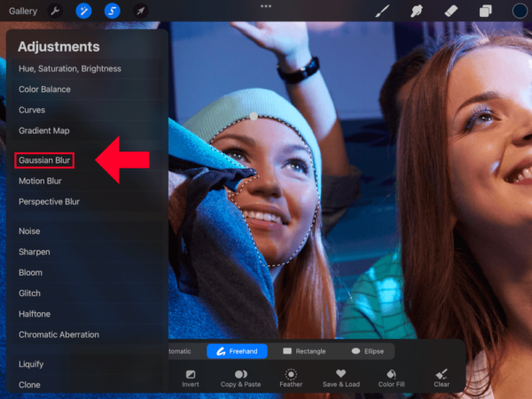Open the Clone tool
Viewport: 532px width, 399px height.
pyautogui.click(x=87, y=385)
